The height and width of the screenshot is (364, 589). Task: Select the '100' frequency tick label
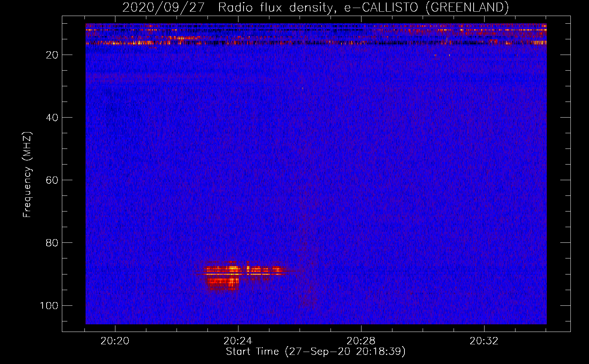click(x=49, y=305)
